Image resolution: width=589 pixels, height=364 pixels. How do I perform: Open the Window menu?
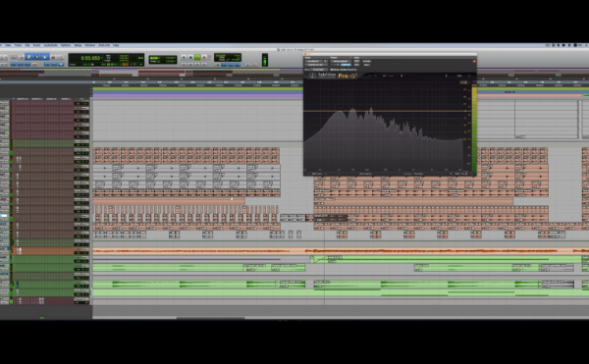(90, 45)
